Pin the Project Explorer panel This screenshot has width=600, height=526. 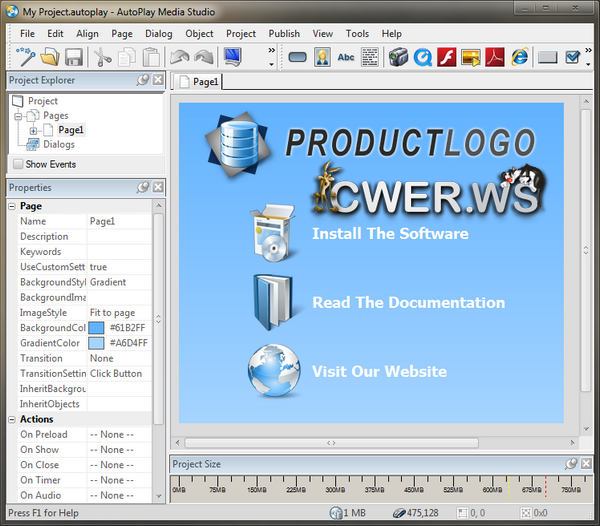pos(143,80)
